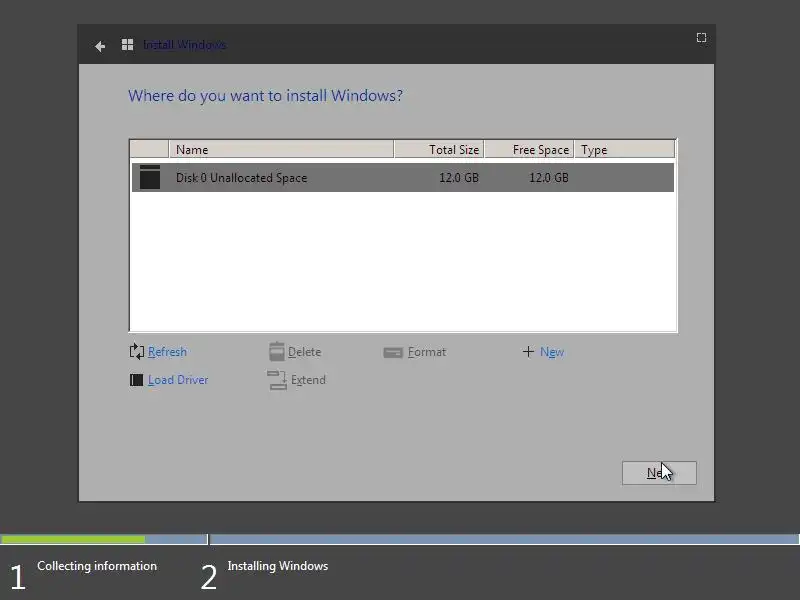Click the 'Where do you want to install Windows?' heading
800x600 pixels.
[265, 96]
